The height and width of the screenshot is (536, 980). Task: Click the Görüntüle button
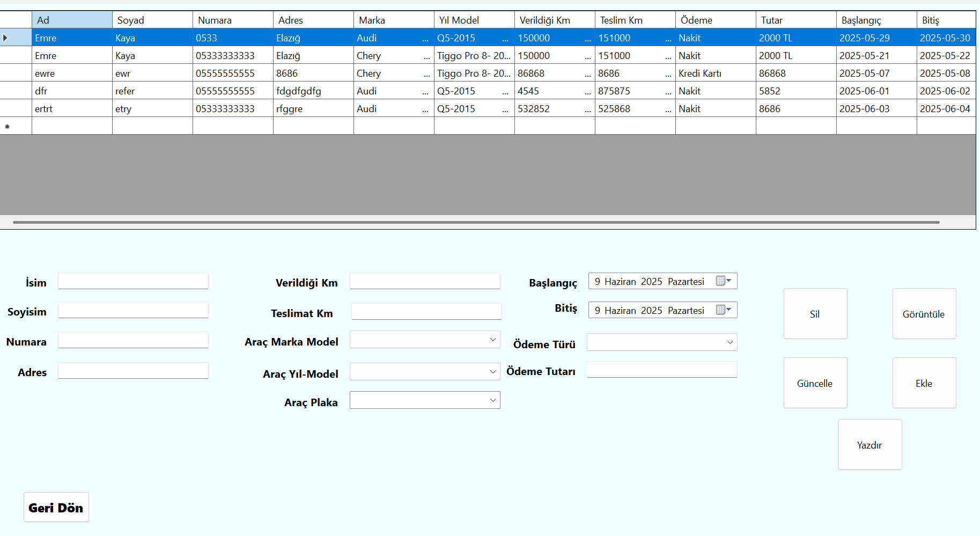click(924, 314)
